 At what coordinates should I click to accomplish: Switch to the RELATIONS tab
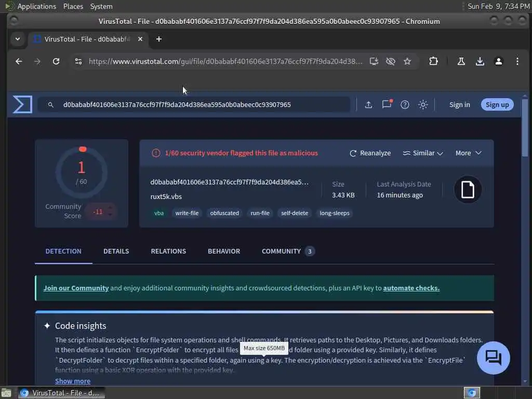168,251
